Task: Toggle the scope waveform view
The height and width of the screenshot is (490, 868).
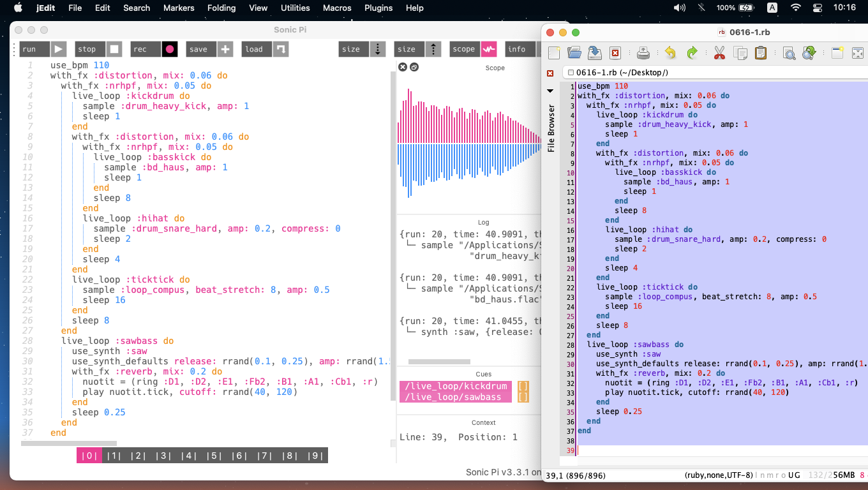Action: [489, 49]
